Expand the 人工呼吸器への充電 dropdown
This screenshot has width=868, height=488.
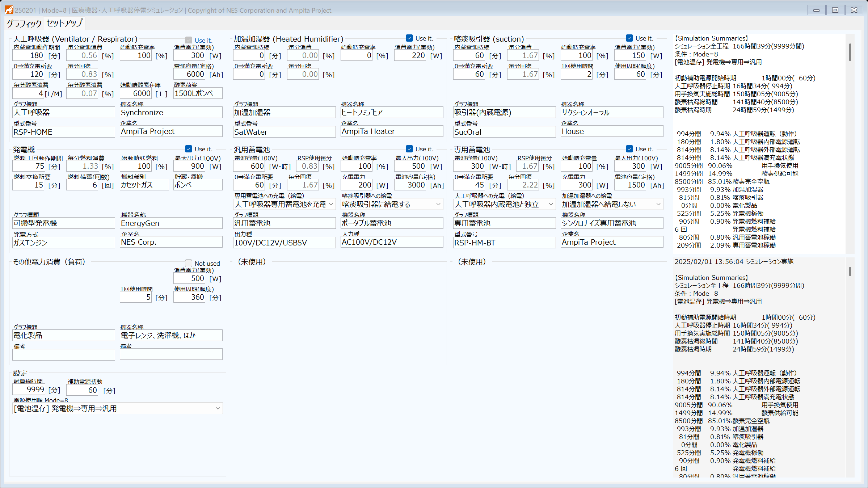505,204
